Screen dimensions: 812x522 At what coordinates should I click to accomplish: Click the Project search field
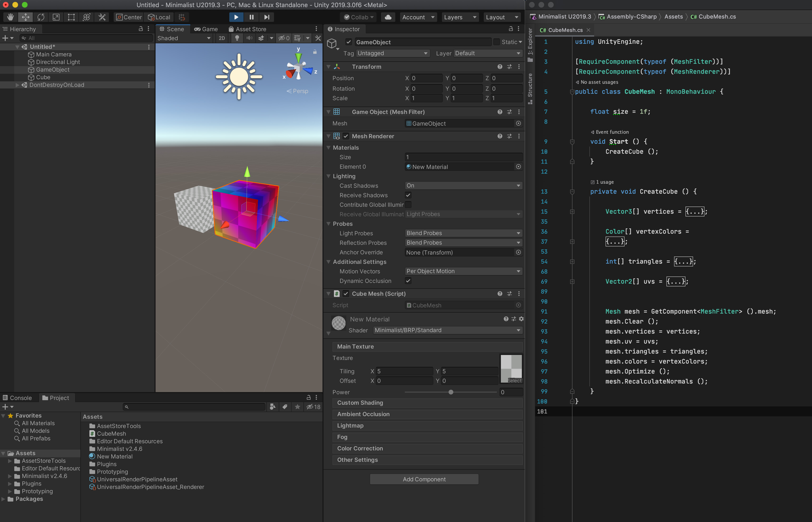point(195,407)
